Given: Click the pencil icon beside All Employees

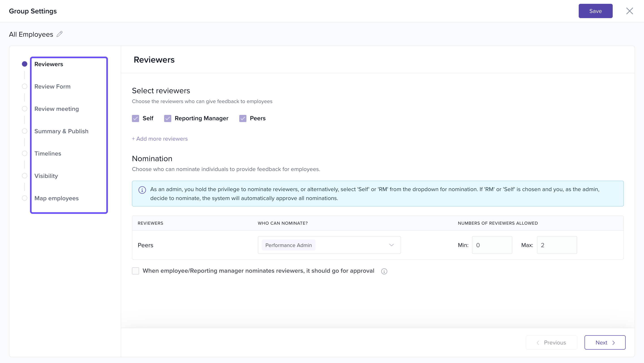Looking at the screenshot, I should coord(59,34).
